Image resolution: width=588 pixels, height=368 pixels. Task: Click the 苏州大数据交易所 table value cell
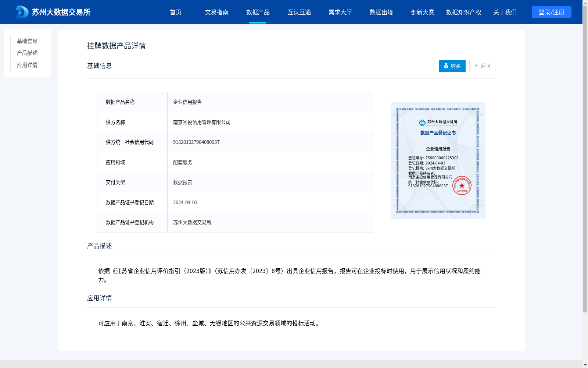(270, 223)
